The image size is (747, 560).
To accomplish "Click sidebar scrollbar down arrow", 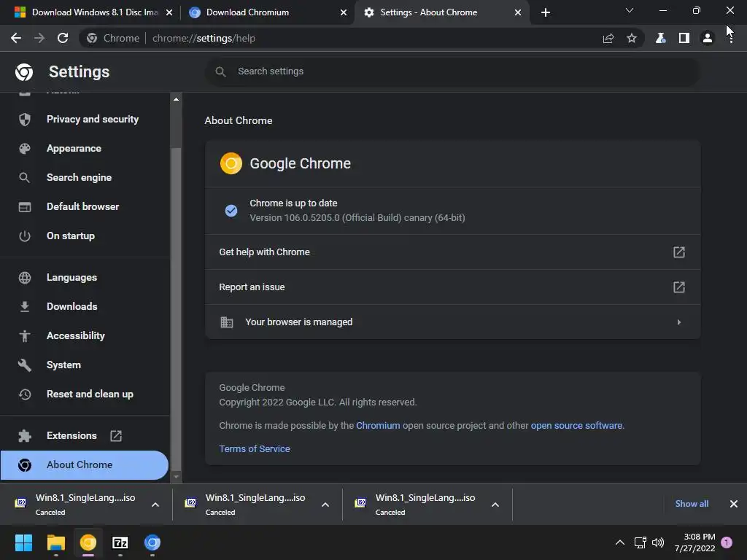I will click(x=176, y=476).
